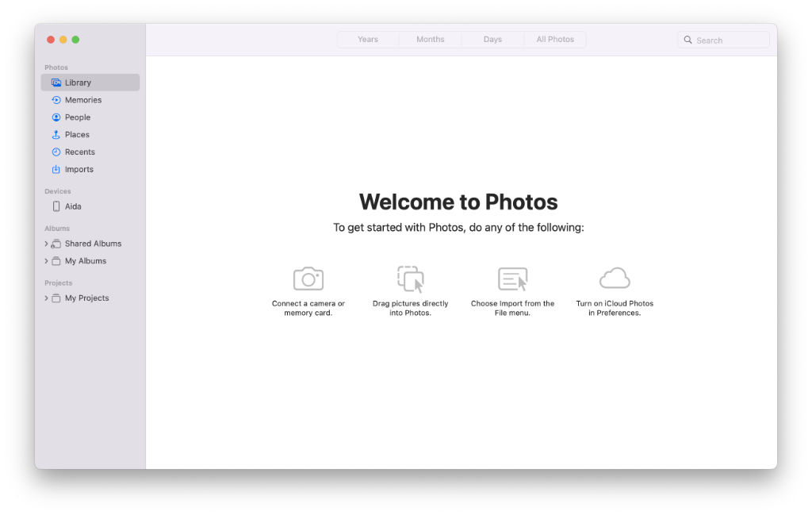Click the drag pictures into Photos icon
The width and height of the screenshot is (812, 515).
[410, 278]
